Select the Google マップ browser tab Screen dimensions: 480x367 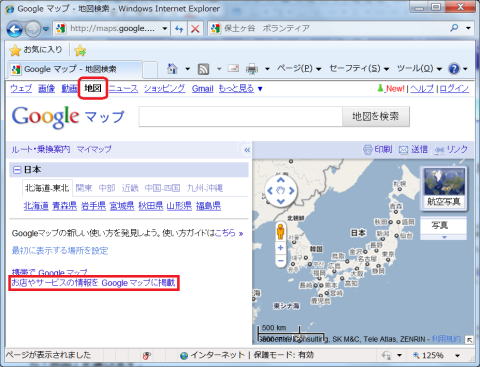74,69
